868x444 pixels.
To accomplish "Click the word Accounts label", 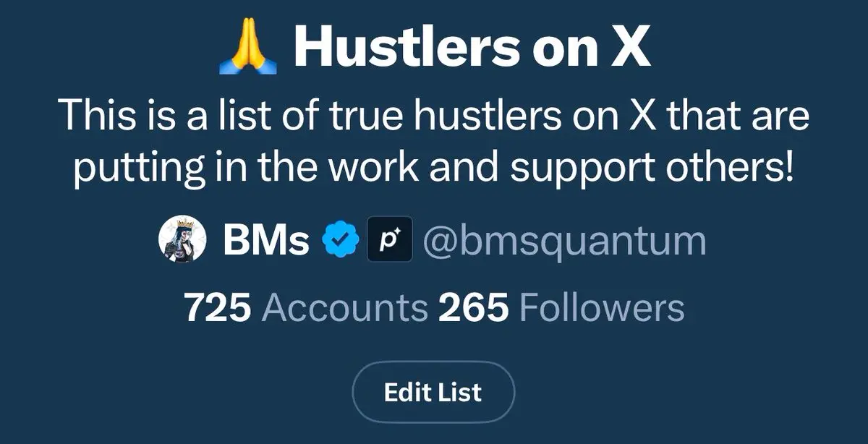I will click(344, 308).
